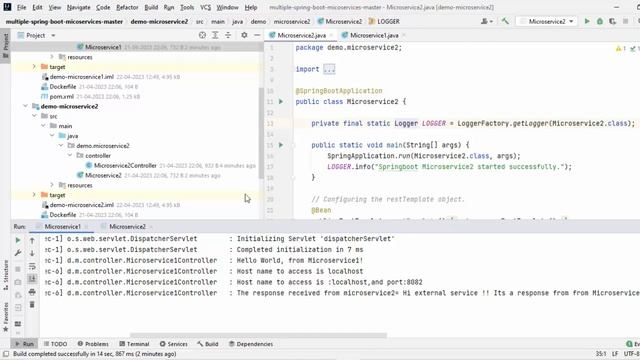Switch to the Microservice1.java editor tab
The width and height of the screenshot is (640, 360).
[374, 36]
